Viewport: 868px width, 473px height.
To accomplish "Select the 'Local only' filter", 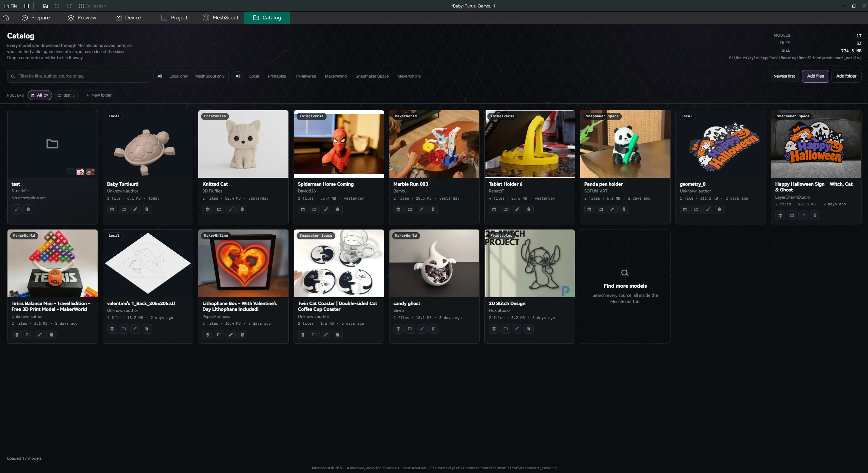I will [x=179, y=76].
